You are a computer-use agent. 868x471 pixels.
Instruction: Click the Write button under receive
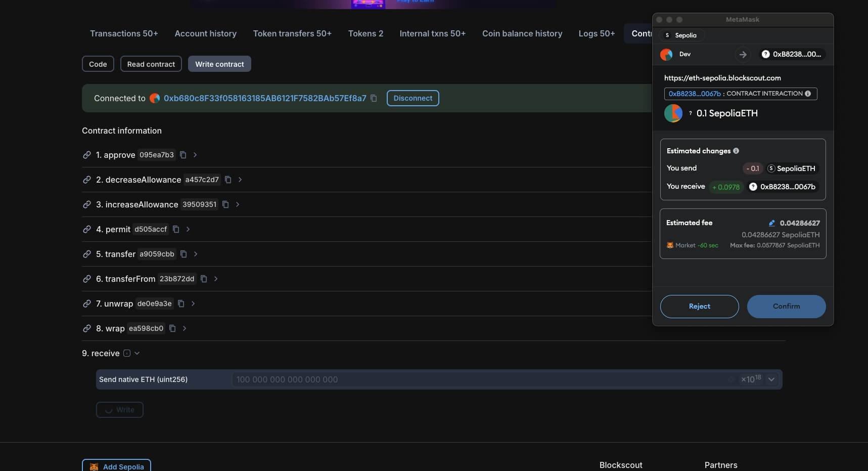click(x=120, y=410)
